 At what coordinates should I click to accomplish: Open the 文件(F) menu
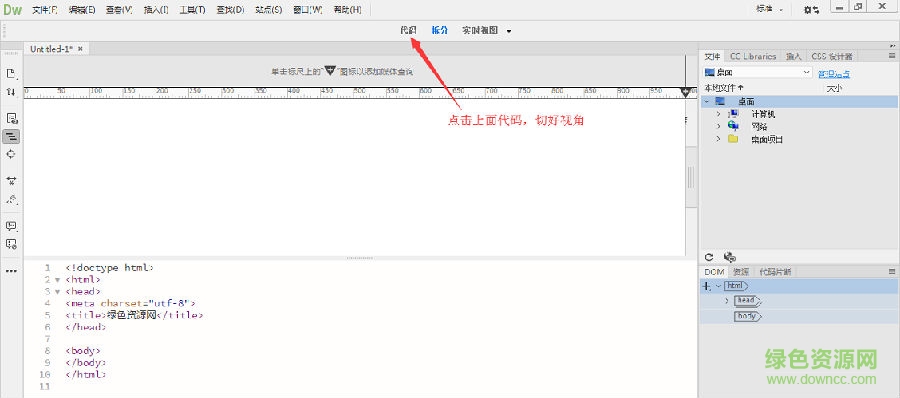tap(45, 10)
